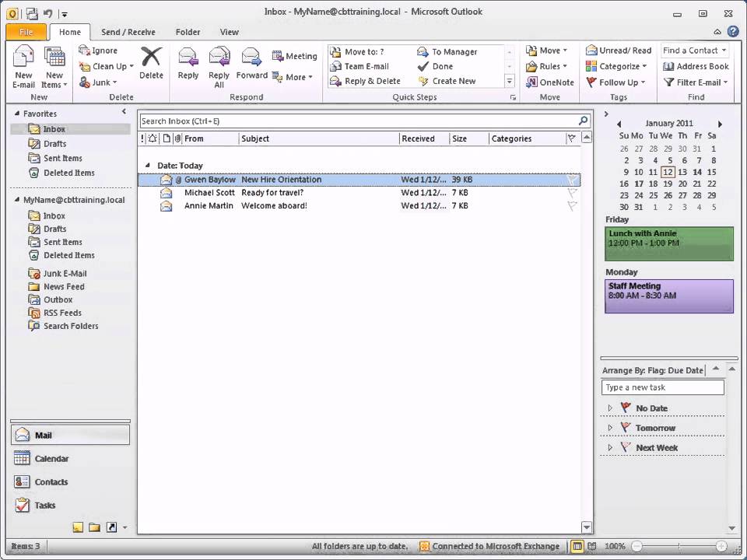Click Undo in the quick access toolbar
Screen dimensions: 747x560
point(47,13)
